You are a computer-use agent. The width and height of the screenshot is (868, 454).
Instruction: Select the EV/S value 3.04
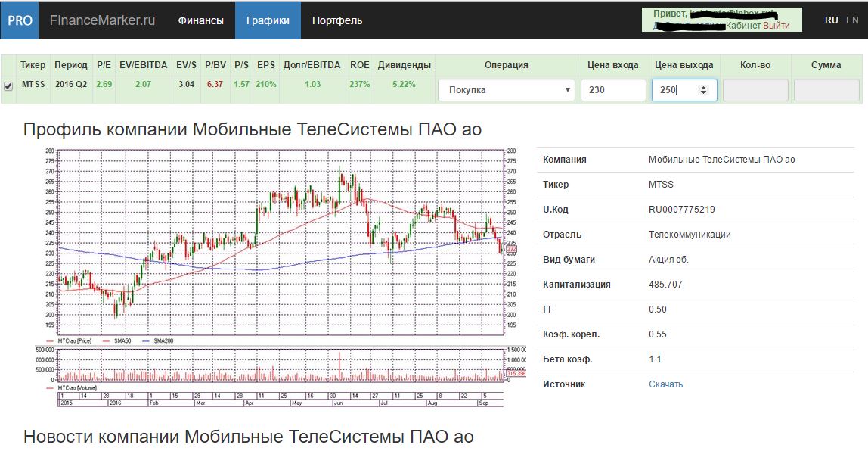click(x=186, y=84)
